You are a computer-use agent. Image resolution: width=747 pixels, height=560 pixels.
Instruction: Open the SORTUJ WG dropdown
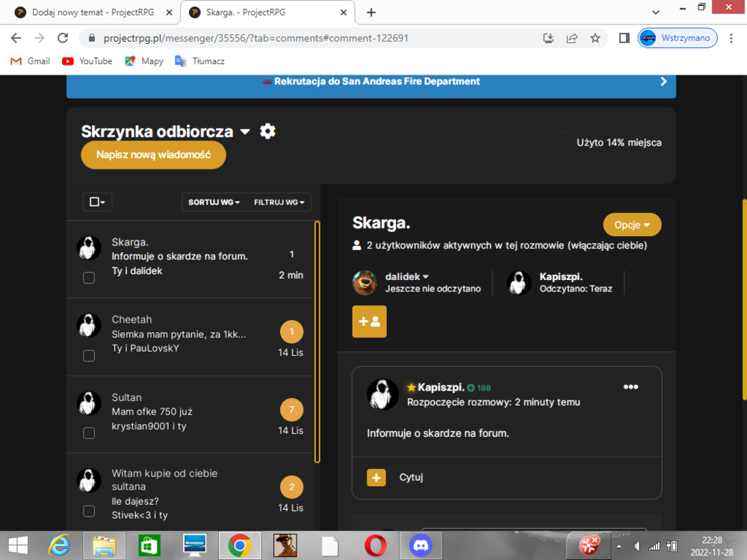point(214,202)
